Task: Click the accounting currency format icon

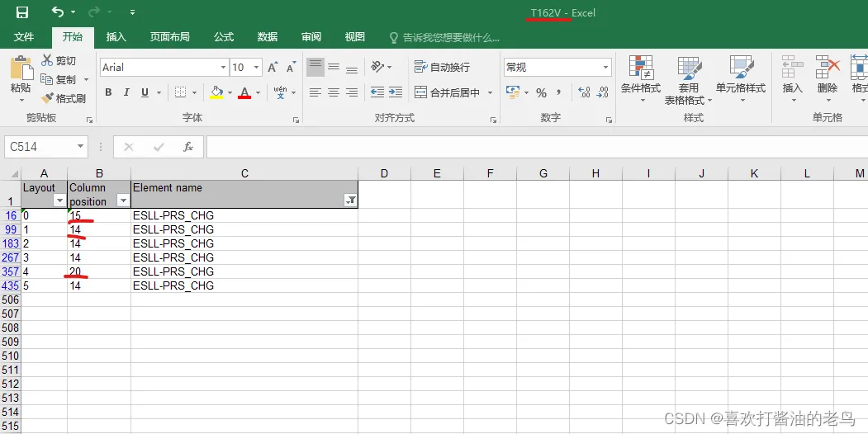Action: pyautogui.click(x=513, y=92)
